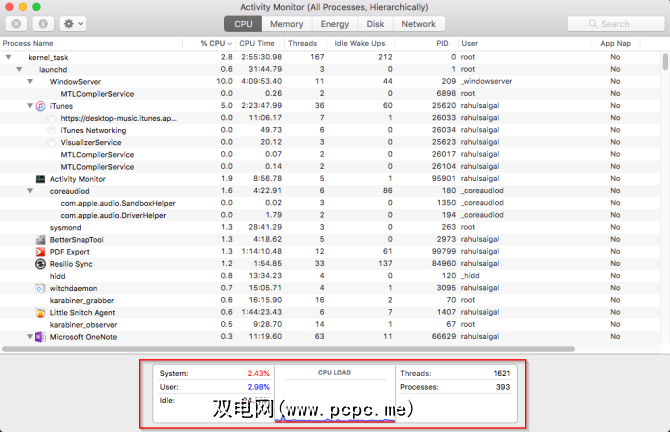
Task: Click the coreaudiod process name
Action: [x=69, y=191]
